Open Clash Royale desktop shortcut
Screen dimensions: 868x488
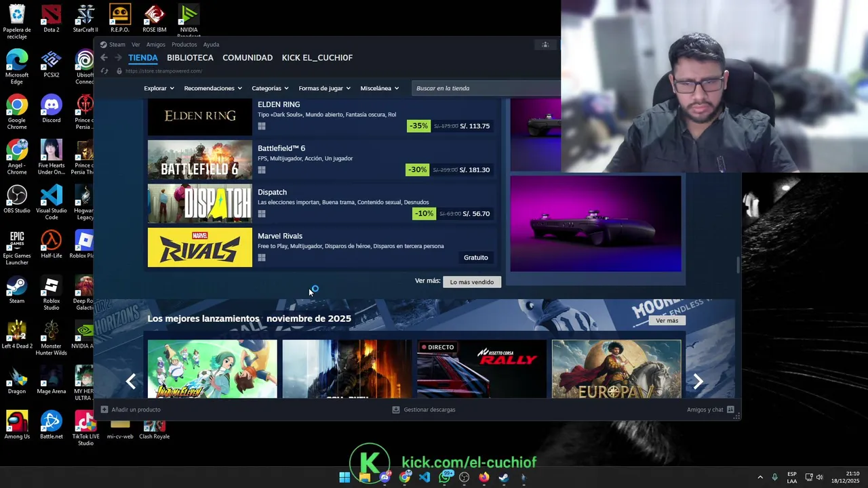point(155,428)
